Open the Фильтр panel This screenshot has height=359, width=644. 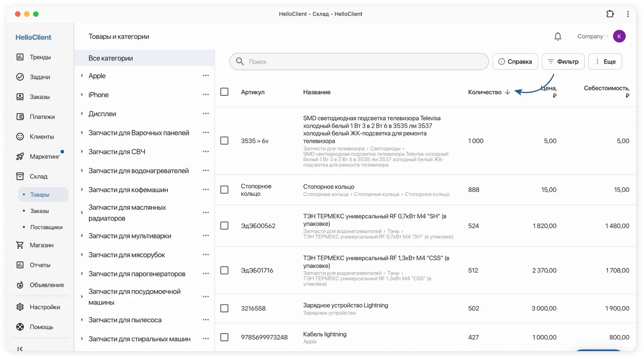click(563, 61)
